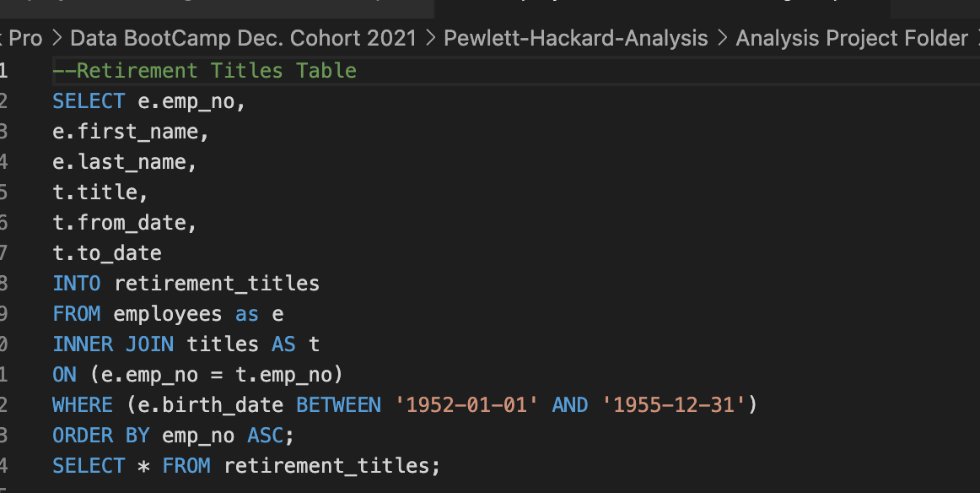980x493 pixels.
Task: Open the Pewlett-Hackard-Analysis breadcrumb dropdown
Action: 576,38
